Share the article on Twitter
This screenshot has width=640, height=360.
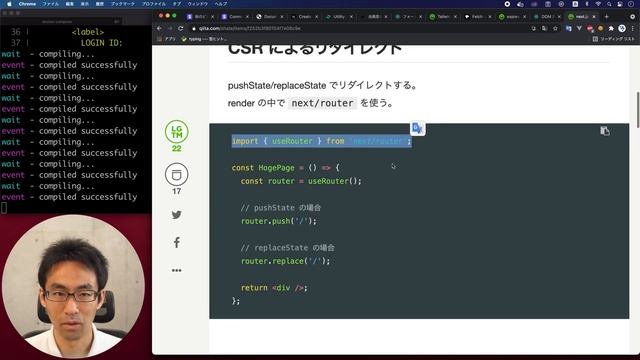176,215
